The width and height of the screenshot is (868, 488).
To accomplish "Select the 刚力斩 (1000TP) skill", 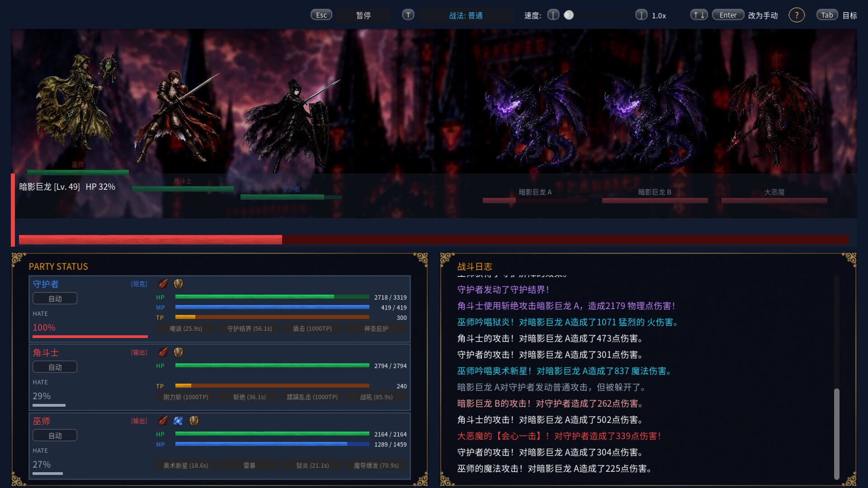I will coord(186,397).
